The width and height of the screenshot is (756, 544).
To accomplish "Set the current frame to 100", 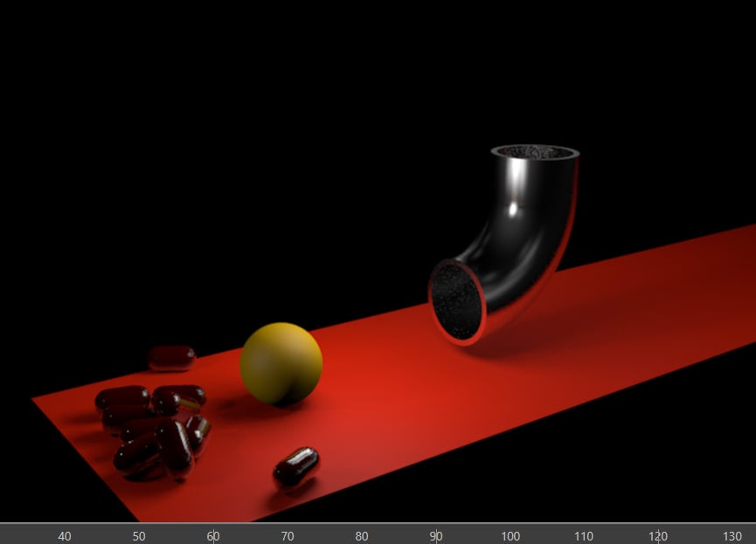I will [x=510, y=536].
